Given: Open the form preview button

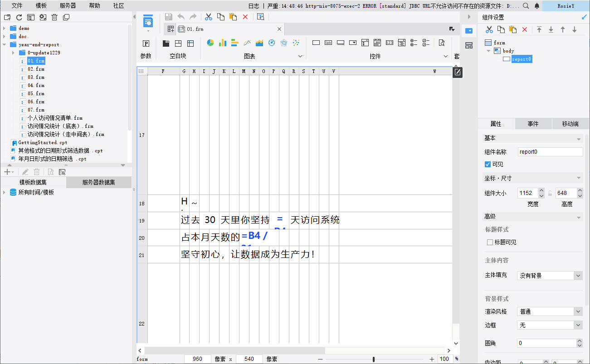Looking at the screenshot, I should pos(261,17).
